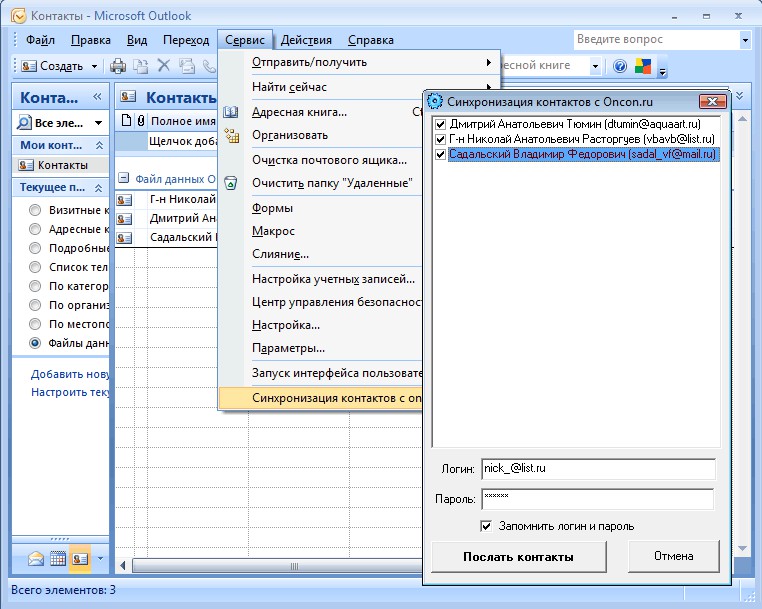Choose Синхронизация контактов с oncon menu item
Viewport: 762px width, 609px height.
click(x=321, y=398)
